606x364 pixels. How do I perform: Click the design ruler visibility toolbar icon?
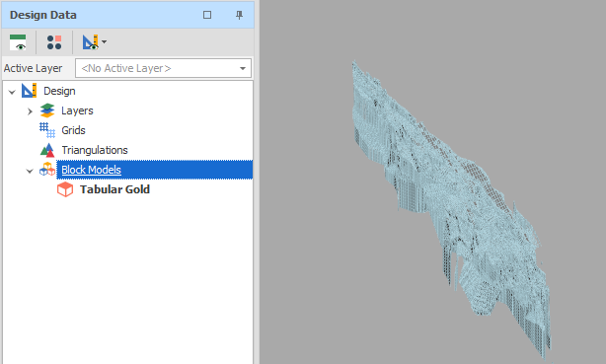coord(90,42)
